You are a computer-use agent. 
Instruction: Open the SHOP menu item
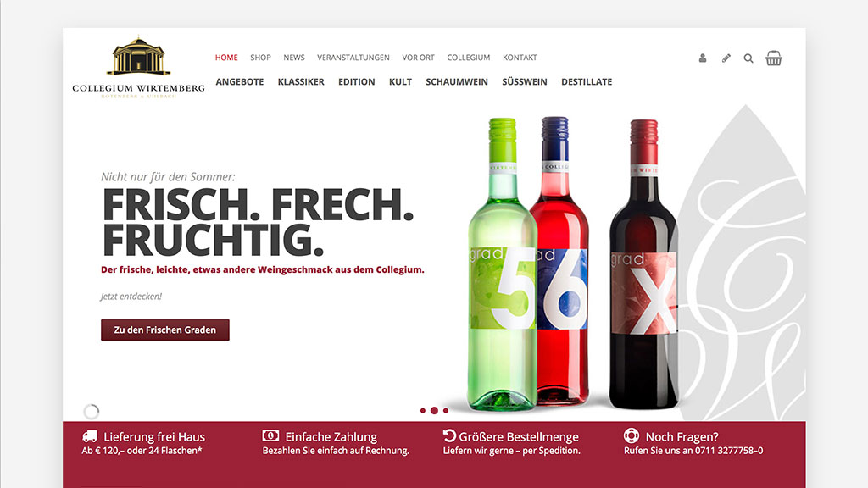260,58
